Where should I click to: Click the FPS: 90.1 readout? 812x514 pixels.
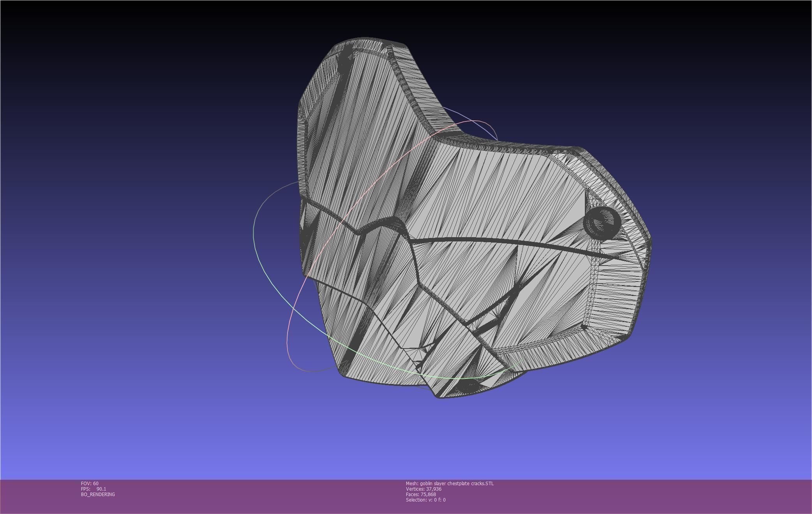(94, 489)
